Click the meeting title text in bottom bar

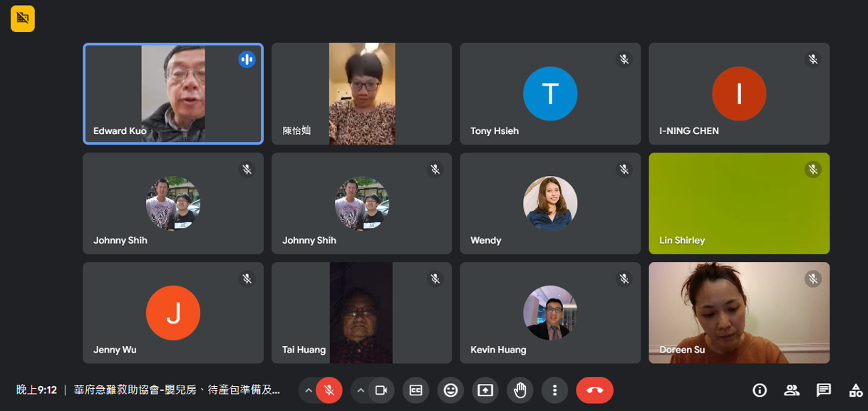177,390
